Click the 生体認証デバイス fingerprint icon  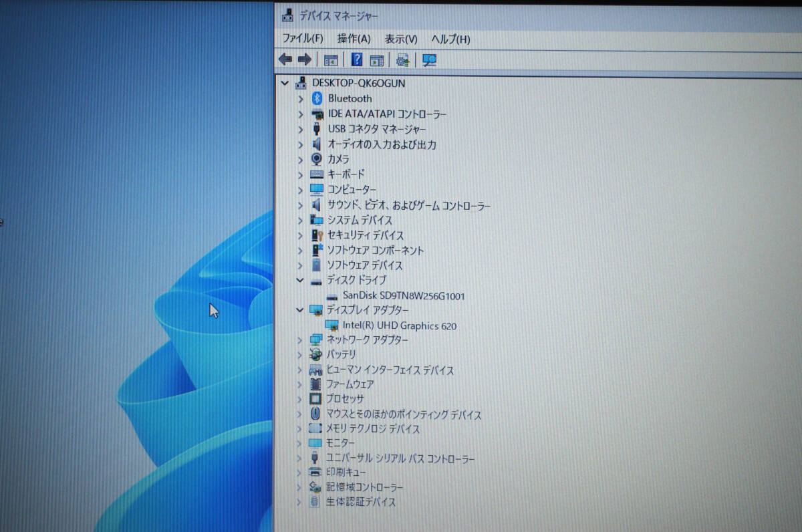[x=315, y=501]
